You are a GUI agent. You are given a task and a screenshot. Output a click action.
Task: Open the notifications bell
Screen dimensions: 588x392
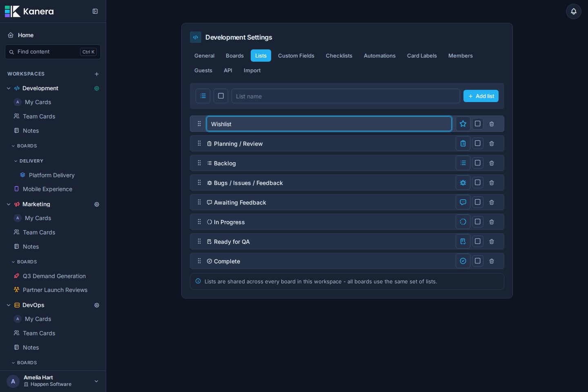tap(573, 11)
